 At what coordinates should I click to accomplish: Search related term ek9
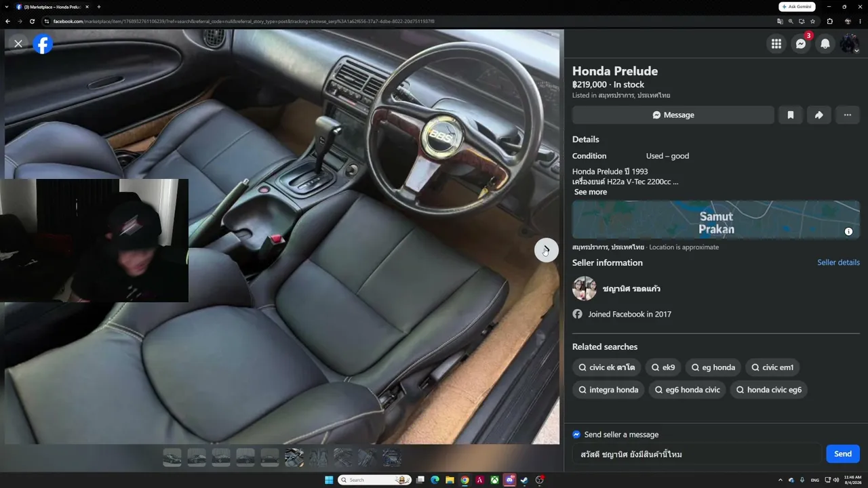pyautogui.click(x=663, y=368)
